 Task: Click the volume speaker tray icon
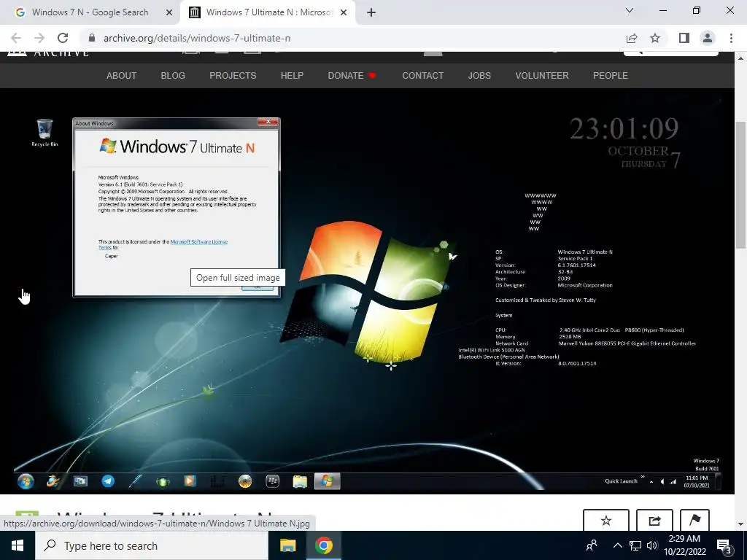tap(652, 545)
